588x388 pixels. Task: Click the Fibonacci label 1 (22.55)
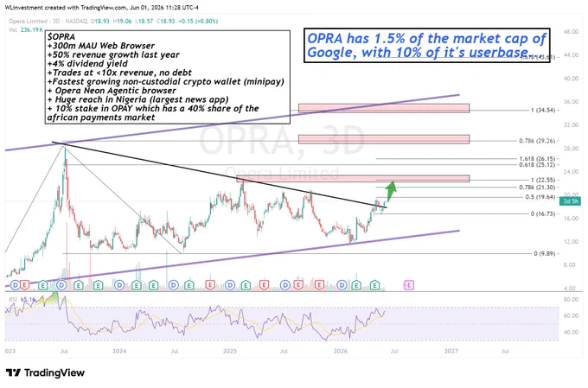coord(543,180)
